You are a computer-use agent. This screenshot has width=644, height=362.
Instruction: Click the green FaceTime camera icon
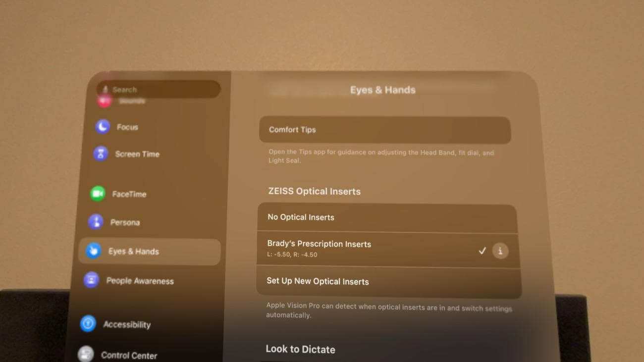click(97, 194)
